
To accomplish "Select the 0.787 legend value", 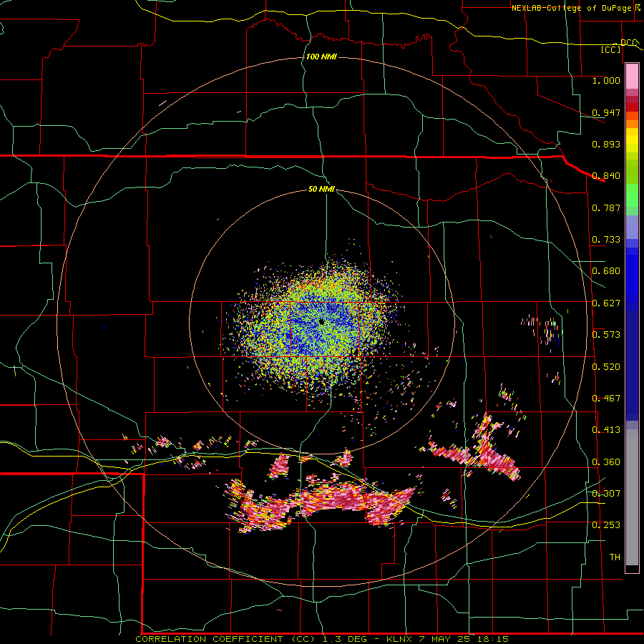I will point(606,208).
